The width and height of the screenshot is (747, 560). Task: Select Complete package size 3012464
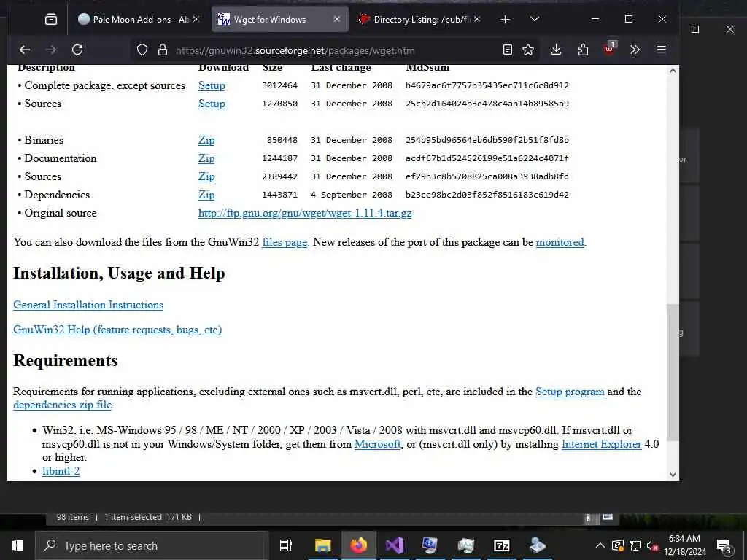pos(279,86)
